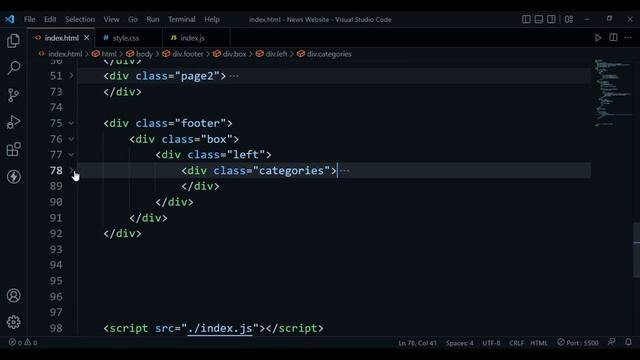Image resolution: width=640 pixels, height=360 pixels.
Task: Open the Extensions view
Action: point(13,149)
